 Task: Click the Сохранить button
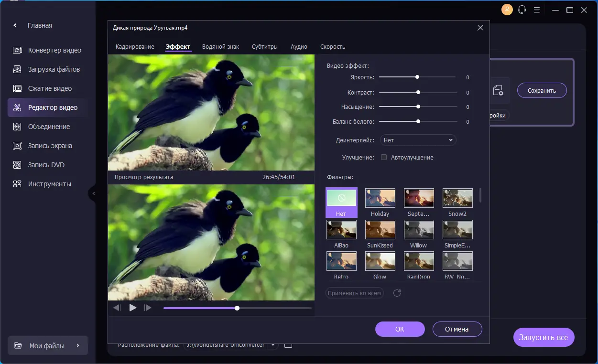(542, 90)
